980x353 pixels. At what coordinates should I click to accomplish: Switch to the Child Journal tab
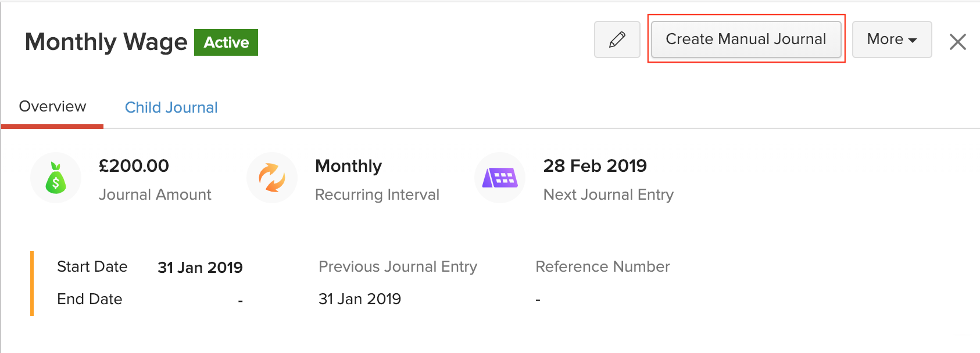pyautogui.click(x=171, y=107)
